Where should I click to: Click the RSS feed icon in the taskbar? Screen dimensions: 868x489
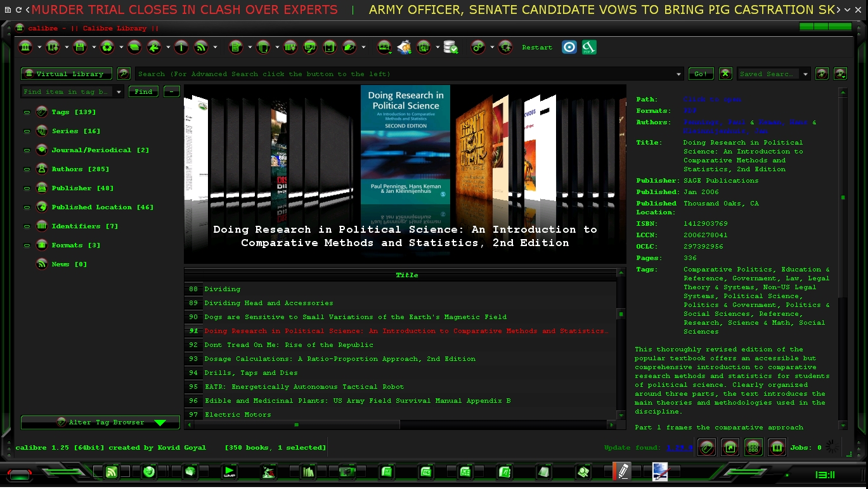pyautogui.click(x=112, y=472)
